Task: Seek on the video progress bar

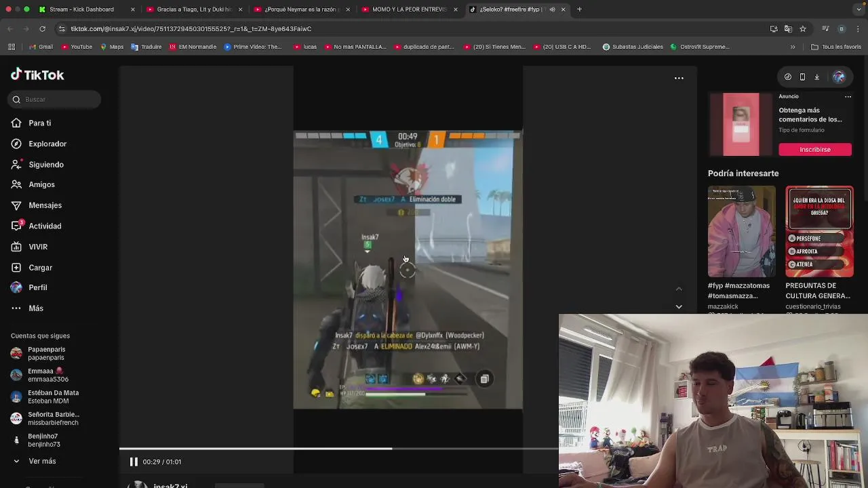Action: coord(339,448)
